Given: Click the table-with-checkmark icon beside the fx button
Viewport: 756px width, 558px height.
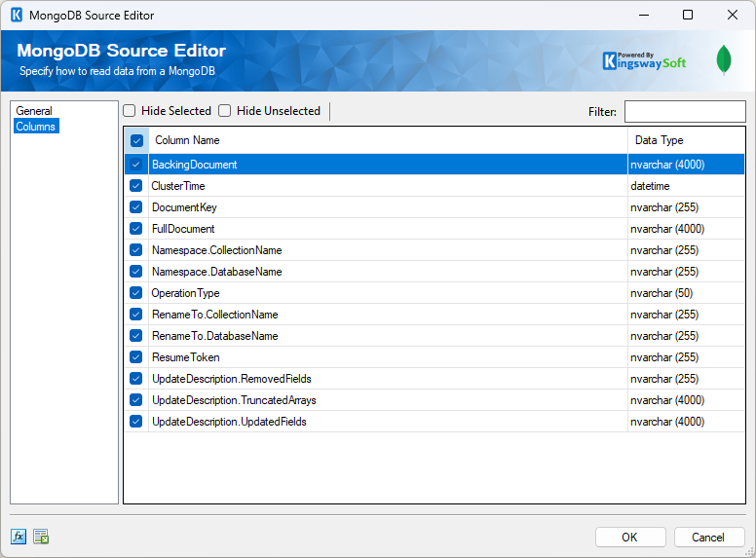Looking at the screenshot, I should (x=41, y=536).
